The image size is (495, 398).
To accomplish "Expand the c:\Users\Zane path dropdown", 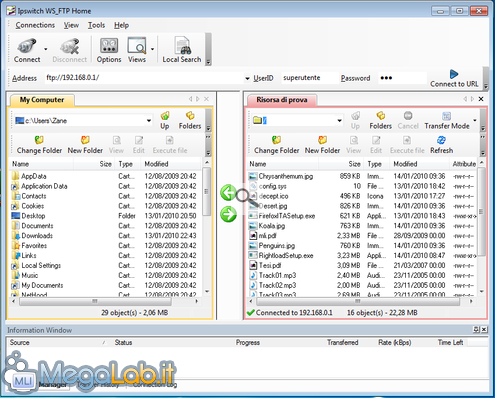I will click(149, 121).
